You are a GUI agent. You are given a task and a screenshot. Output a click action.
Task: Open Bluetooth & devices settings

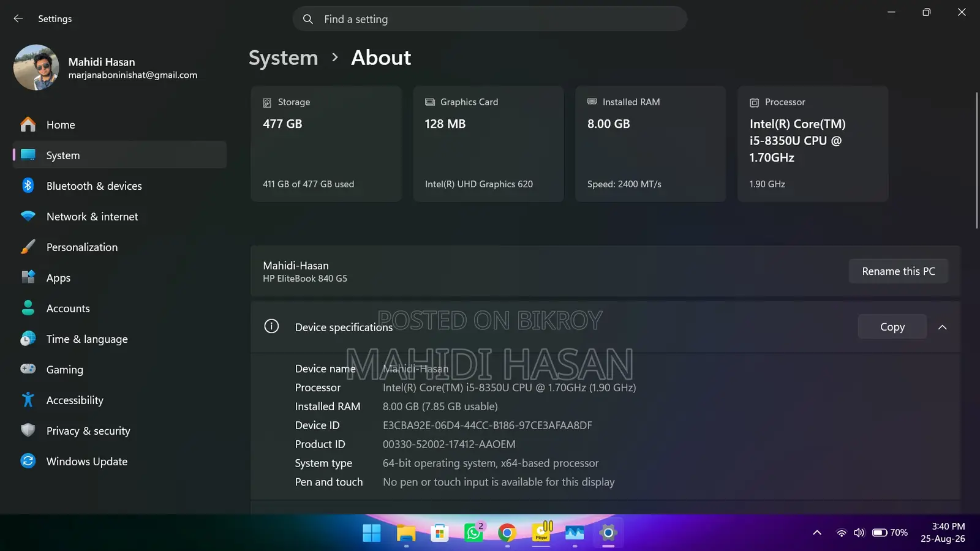119,186
